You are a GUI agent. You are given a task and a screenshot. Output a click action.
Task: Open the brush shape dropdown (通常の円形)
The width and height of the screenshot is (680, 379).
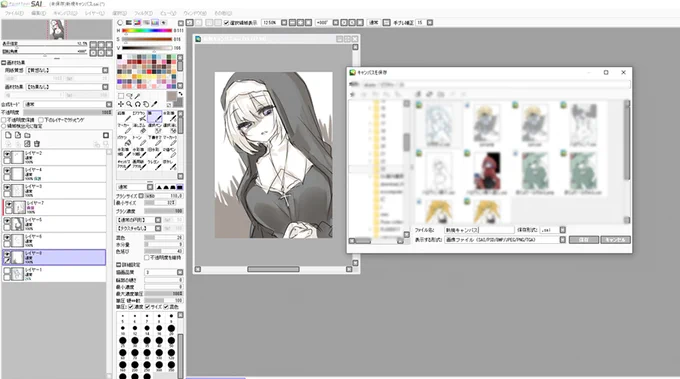(x=158, y=220)
